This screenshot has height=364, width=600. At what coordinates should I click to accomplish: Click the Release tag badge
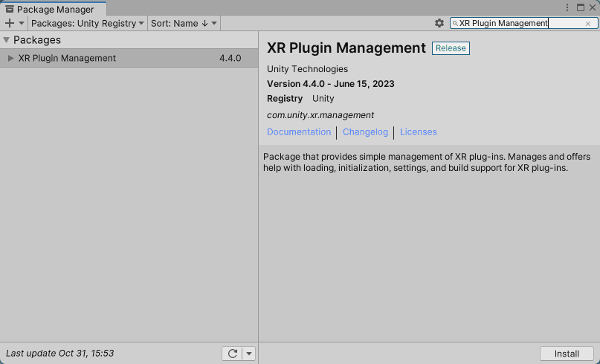451,48
